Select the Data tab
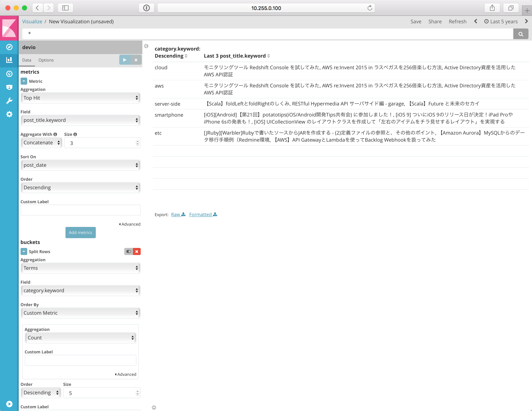532x411 pixels. pyautogui.click(x=27, y=60)
